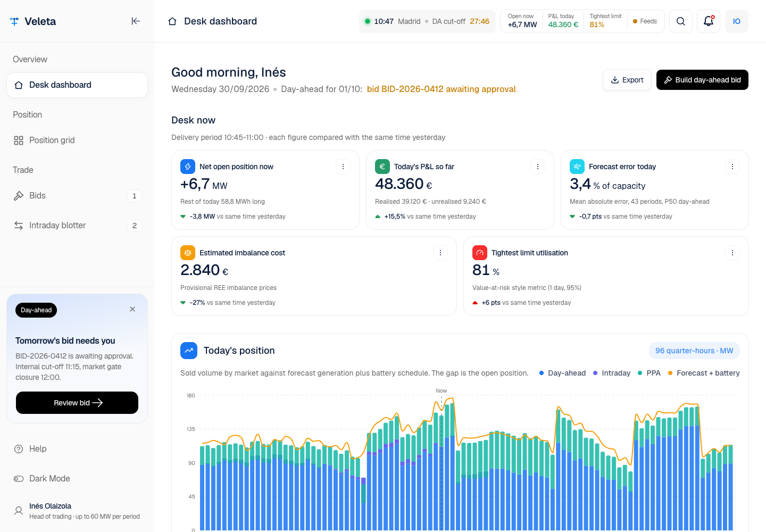This screenshot has height=532, width=766.
Task: Click the Open now +6,7 MW header stat
Action: click(x=522, y=21)
